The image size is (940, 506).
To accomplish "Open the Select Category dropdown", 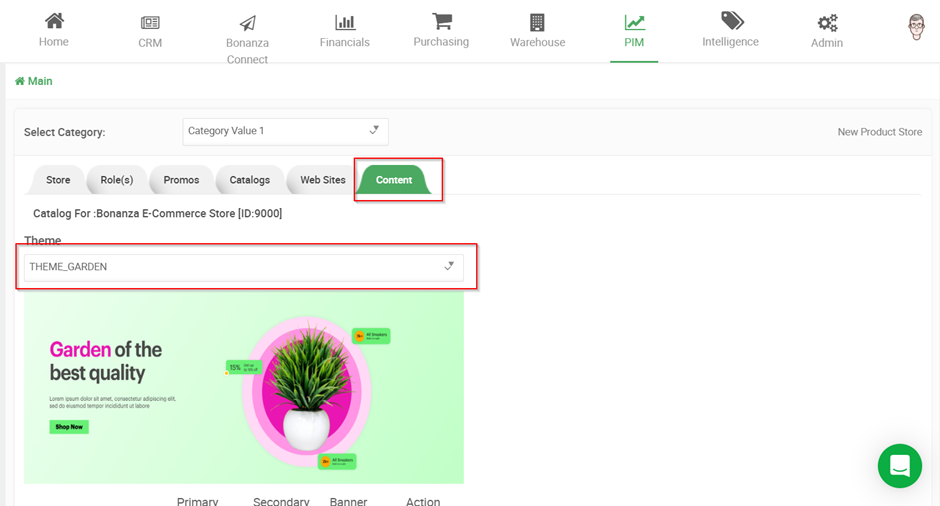I will click(x=285, y=131).
